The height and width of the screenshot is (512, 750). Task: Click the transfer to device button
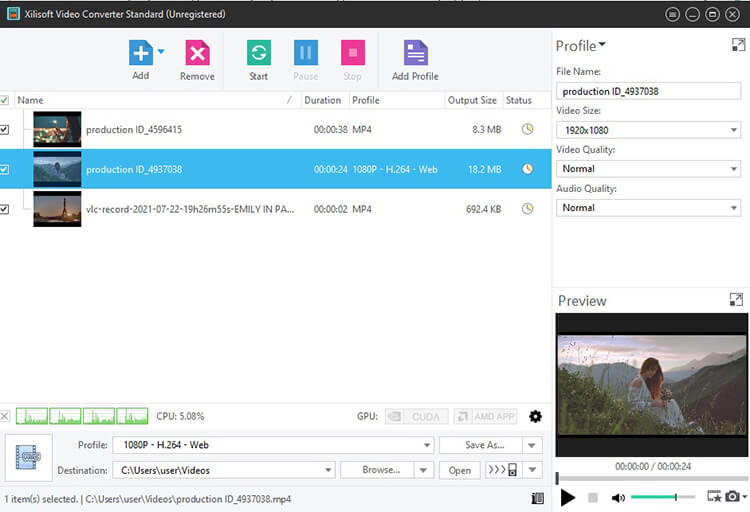(503, 470)
